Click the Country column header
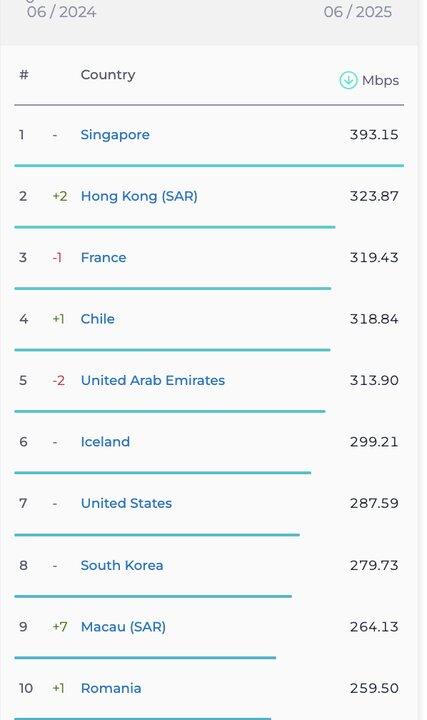 tap(108, 75)
